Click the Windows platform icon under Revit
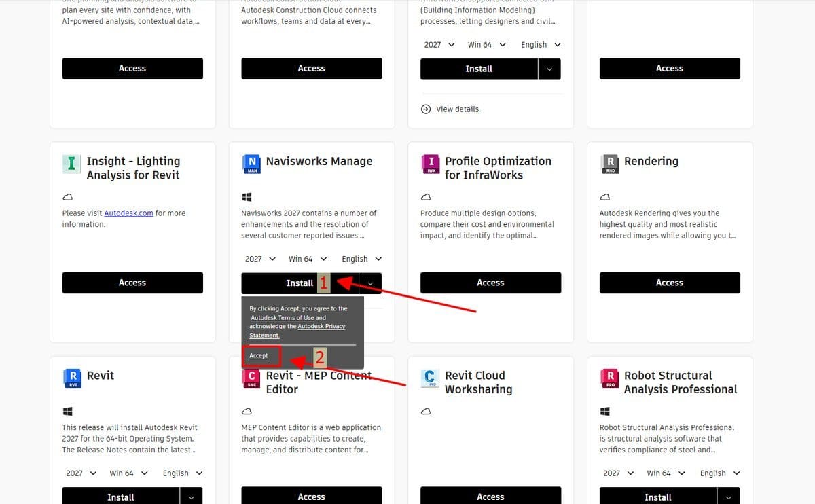Image resolution: width=815 pixels, height=504 pixels. pyautogui.click(x=67, y=412)
